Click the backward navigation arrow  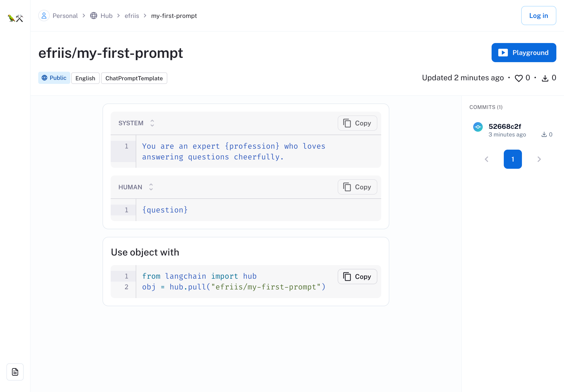tap(486, 159)
